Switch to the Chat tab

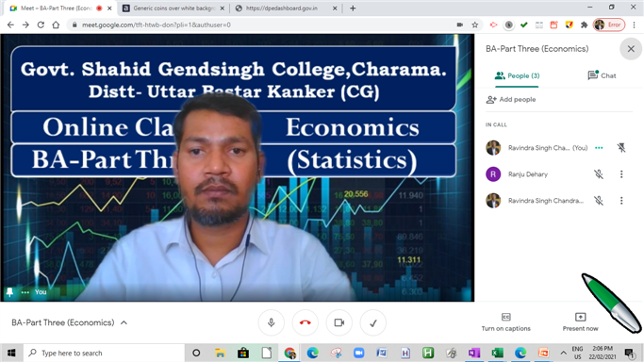tap(603, 75)
